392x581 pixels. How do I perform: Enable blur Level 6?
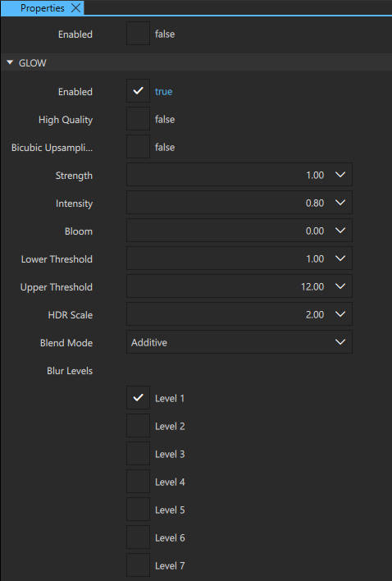138,538
